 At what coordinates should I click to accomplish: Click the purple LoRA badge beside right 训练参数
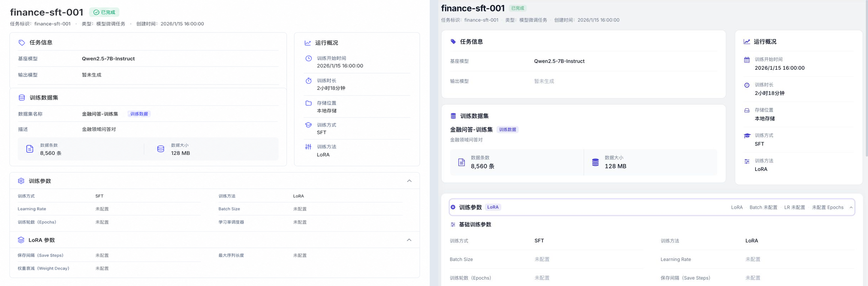coord(493,207)
